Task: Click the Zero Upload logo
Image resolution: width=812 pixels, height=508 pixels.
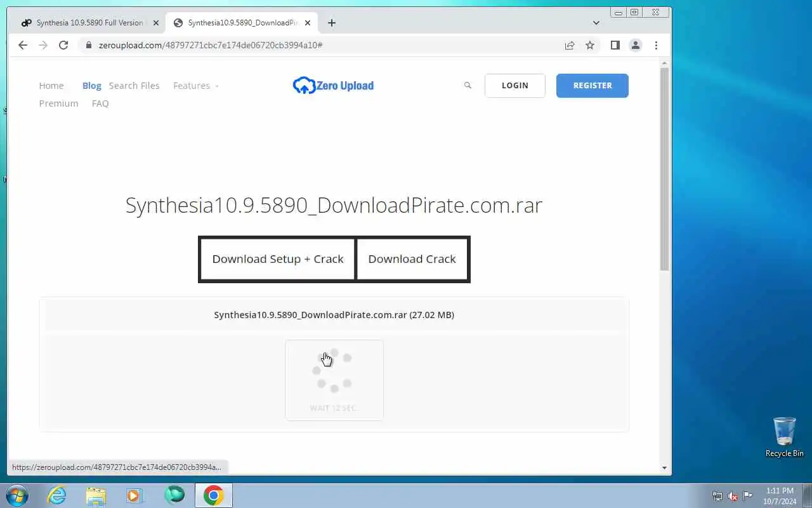Action: pos(333,85)
